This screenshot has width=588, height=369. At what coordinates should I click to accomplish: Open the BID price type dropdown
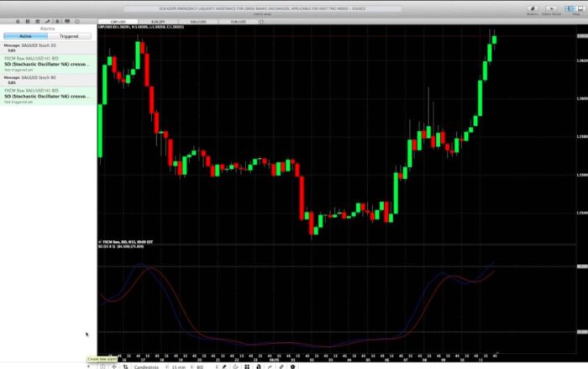206,366
